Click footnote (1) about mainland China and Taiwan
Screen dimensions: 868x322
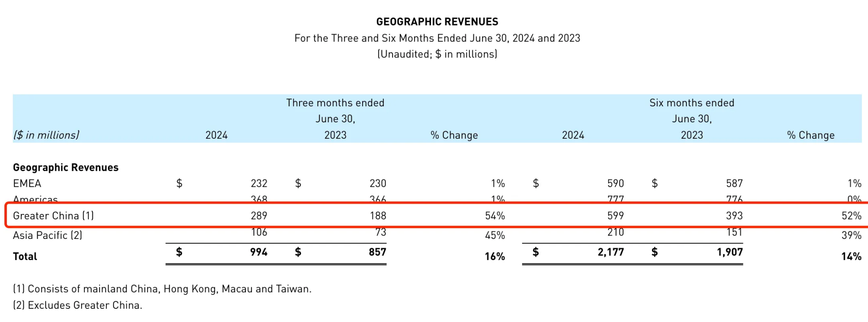tap(162, 289)
